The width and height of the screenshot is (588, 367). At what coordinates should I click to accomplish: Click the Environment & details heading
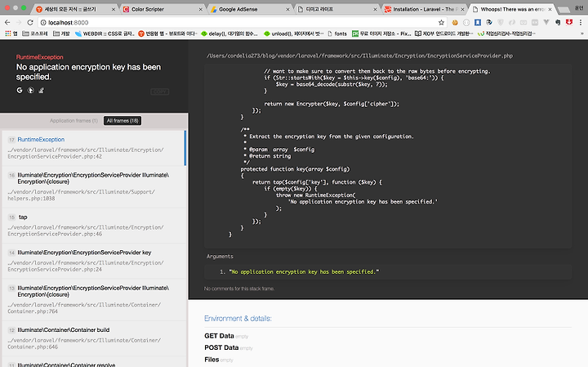pos(238,319)
